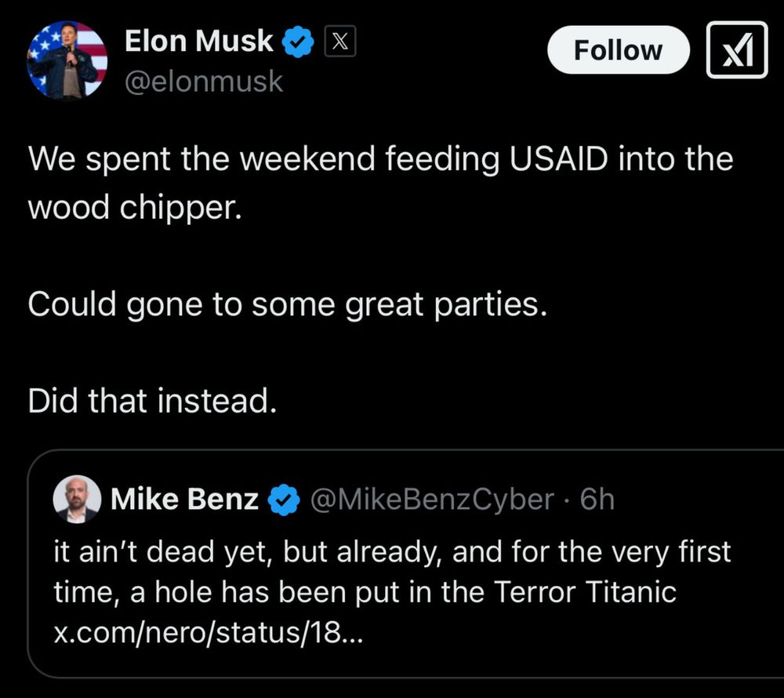The image size is (784, 698).
Task: Click the X logo in top right corner
Action: click(x=737, y=50)
